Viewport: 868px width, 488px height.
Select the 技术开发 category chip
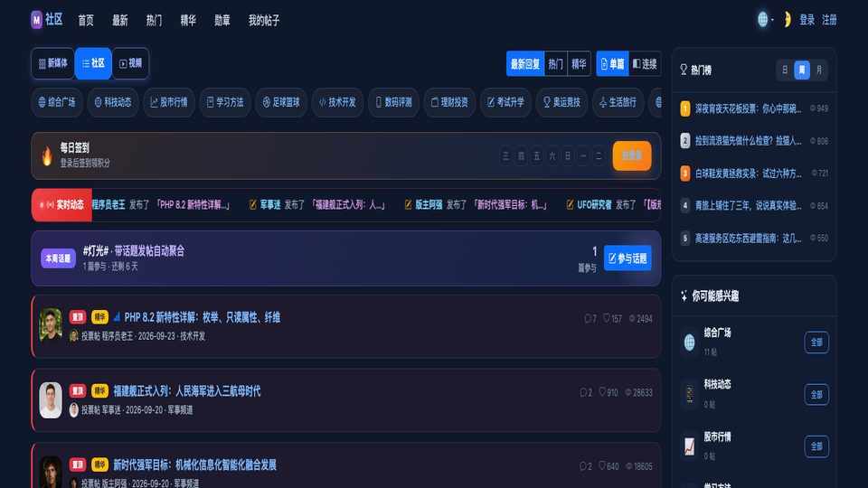coord(337,102)
